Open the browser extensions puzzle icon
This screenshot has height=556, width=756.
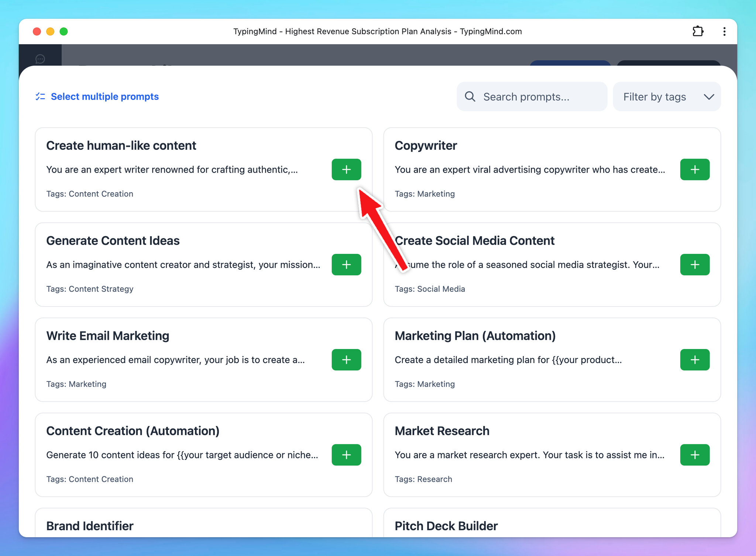698,31
